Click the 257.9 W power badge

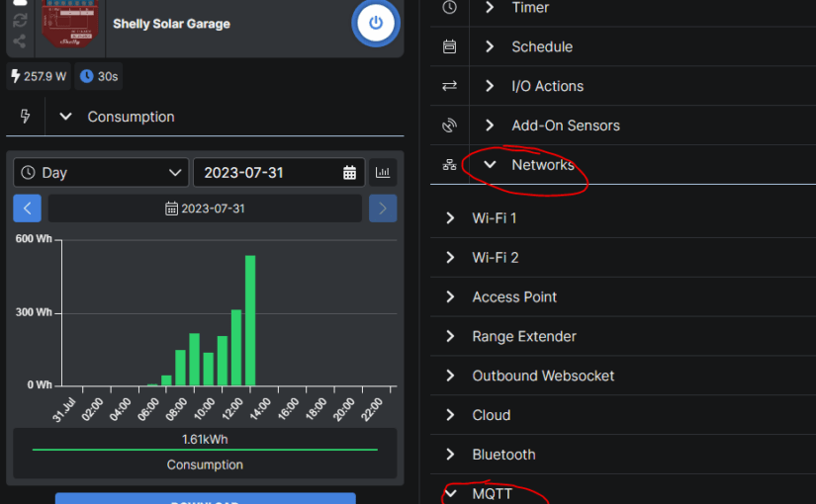click(39, 76)
